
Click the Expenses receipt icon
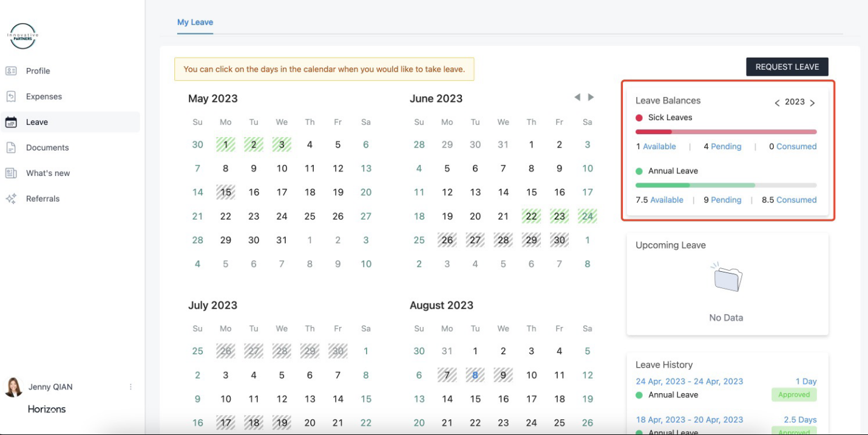pyautogui.click(x=11, y=96)
